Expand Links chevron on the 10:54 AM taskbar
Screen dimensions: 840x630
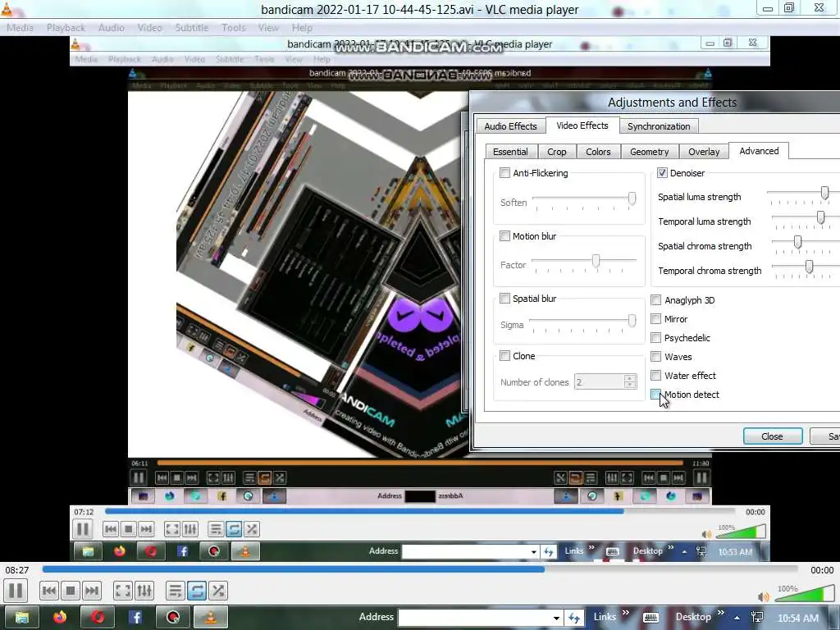coord(626,613)
